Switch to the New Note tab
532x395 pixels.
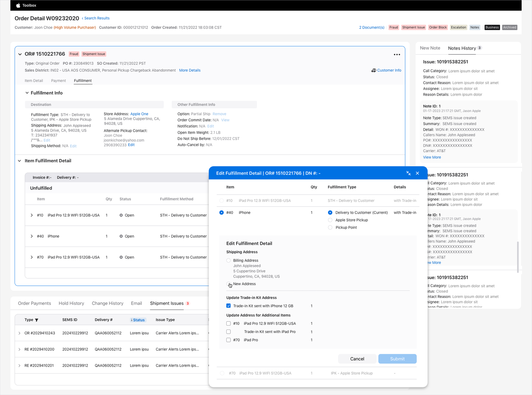430,48
